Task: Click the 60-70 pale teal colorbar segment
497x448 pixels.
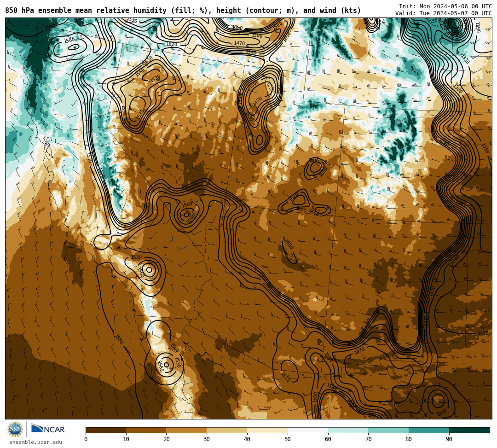Action: tap(348, 430)
